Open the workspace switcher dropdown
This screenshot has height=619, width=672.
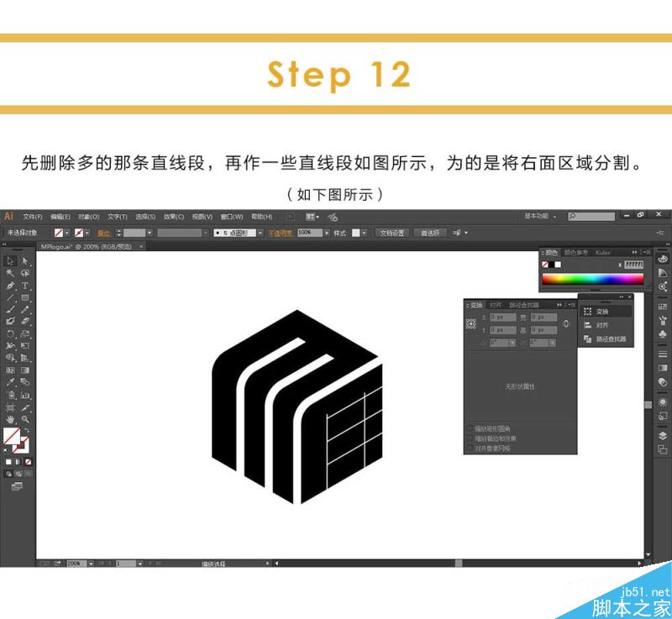coord(540,217)
